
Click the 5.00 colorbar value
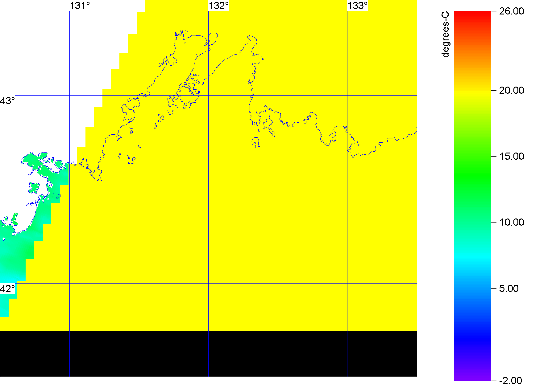point(509,288)
